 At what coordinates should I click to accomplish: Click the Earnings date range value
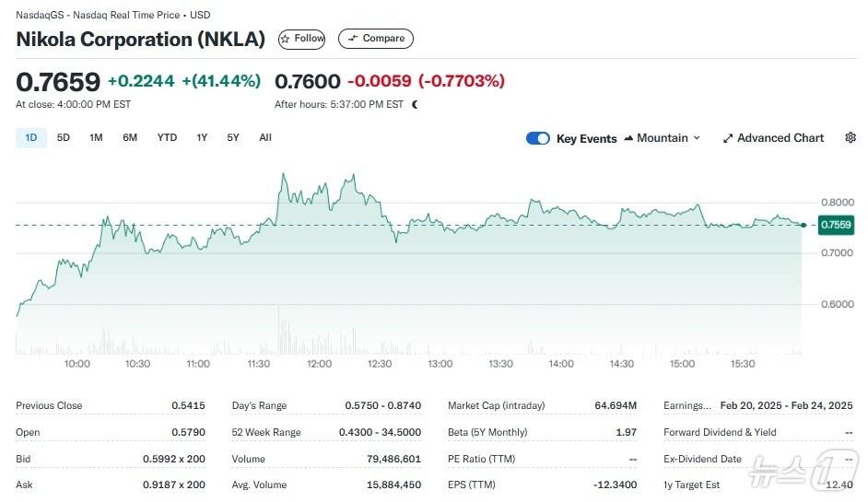coord(786,405)
